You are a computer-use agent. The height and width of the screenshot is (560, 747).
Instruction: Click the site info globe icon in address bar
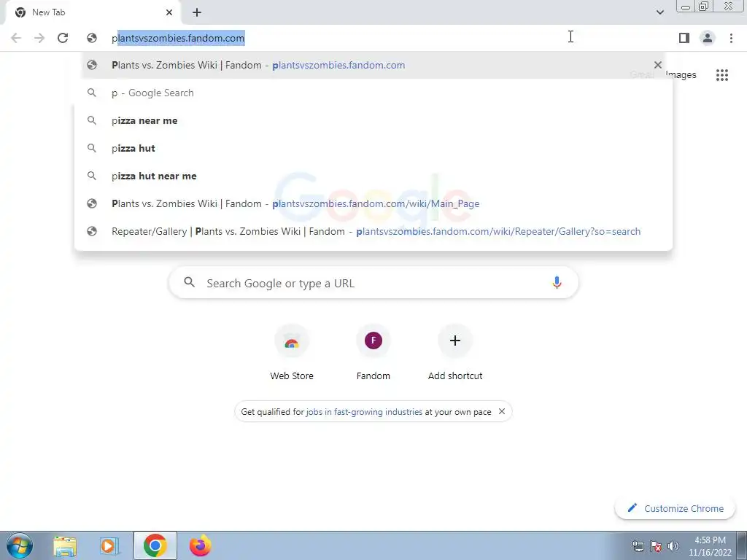coord(92,38)
